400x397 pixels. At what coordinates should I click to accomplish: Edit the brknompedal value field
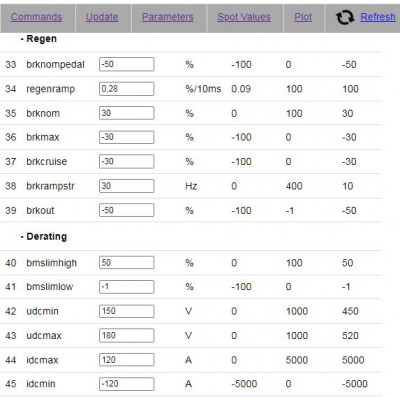pyautogui.click(x=127, y=64)
